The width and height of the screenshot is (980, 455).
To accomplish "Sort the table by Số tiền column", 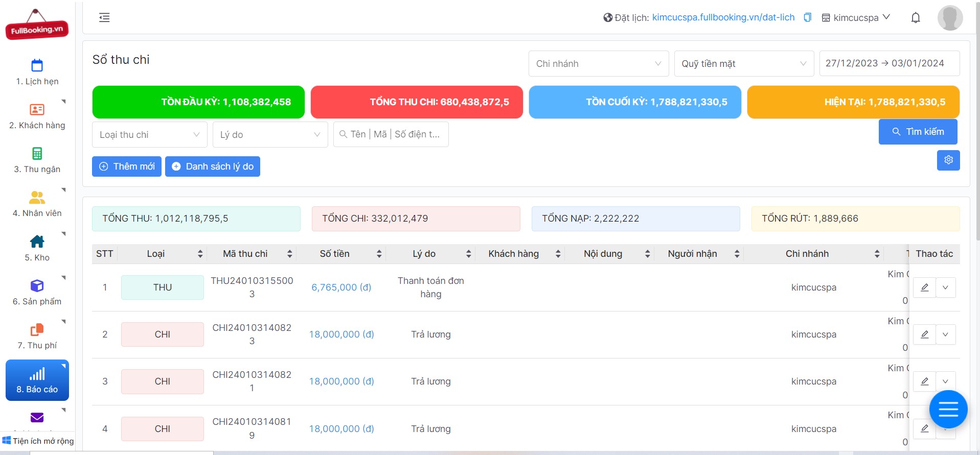I will coord(379,254).
